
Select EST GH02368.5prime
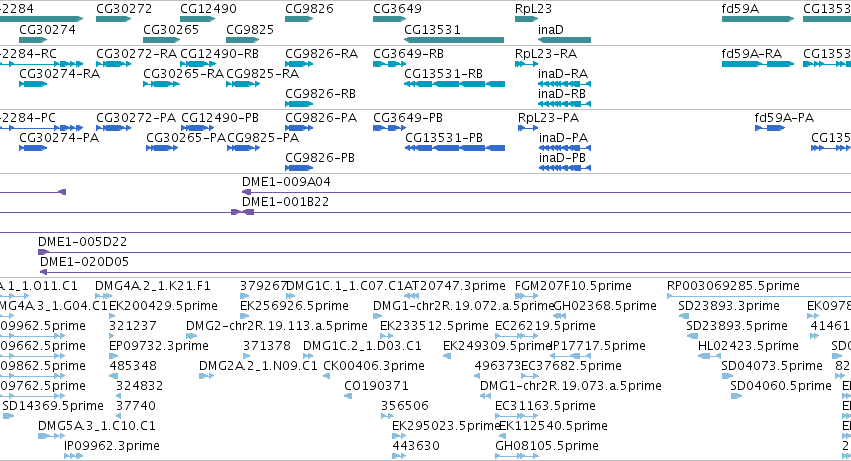point(605,306)
